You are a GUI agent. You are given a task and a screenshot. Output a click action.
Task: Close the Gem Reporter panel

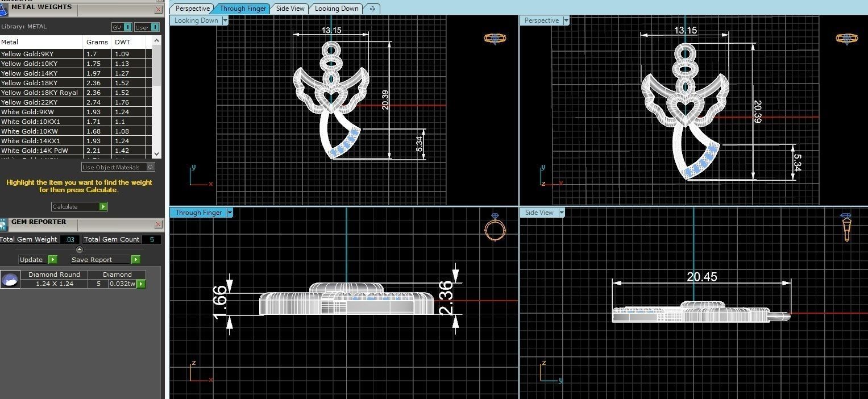click(x=158, y=225)
